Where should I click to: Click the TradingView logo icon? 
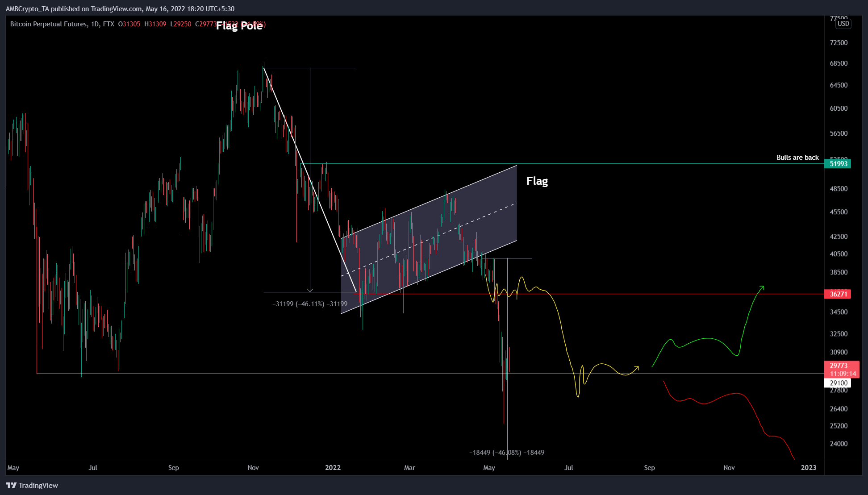tap(11, 485)
